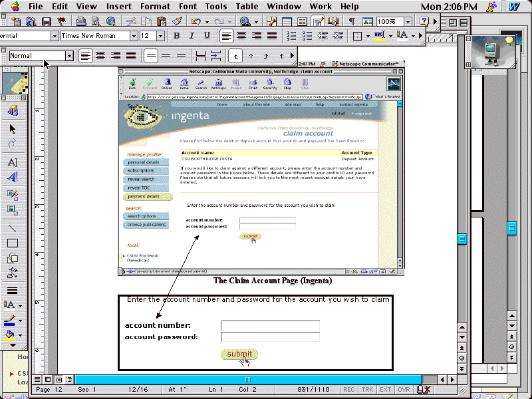Select the Format Painter brush icon
The image size is (532, 399).
pyautogui.click(x=177, y=22)
